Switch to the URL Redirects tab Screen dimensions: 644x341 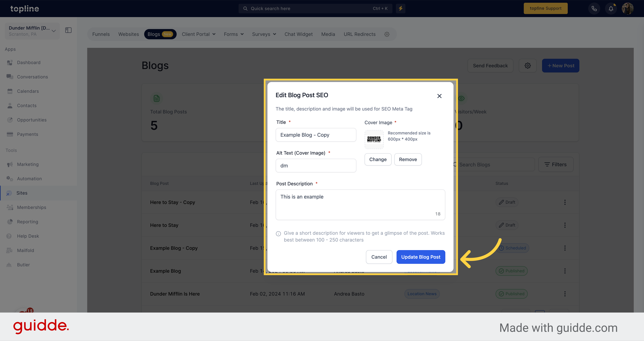[359, 34]
